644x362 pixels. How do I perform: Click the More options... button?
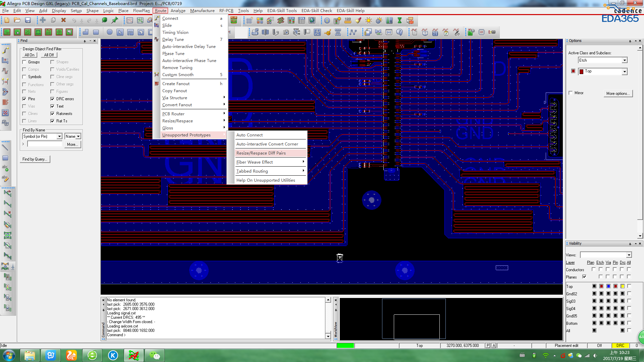[618, 94]
